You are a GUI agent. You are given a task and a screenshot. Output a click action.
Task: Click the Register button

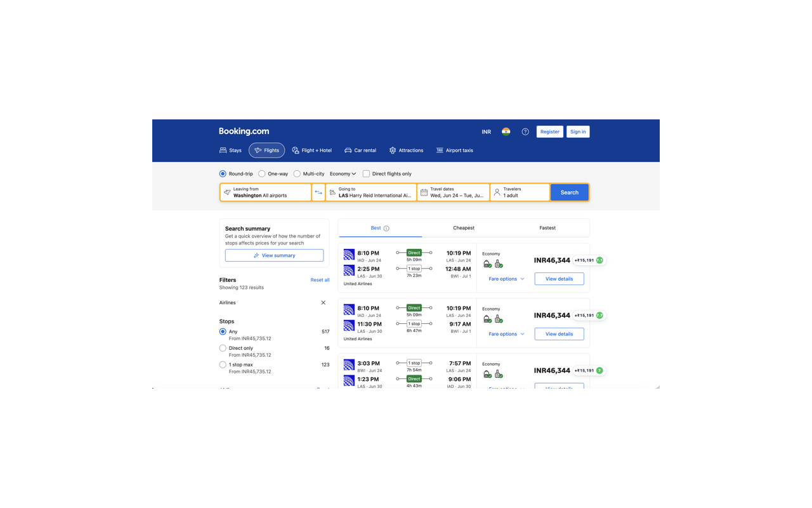pos(550,131)
